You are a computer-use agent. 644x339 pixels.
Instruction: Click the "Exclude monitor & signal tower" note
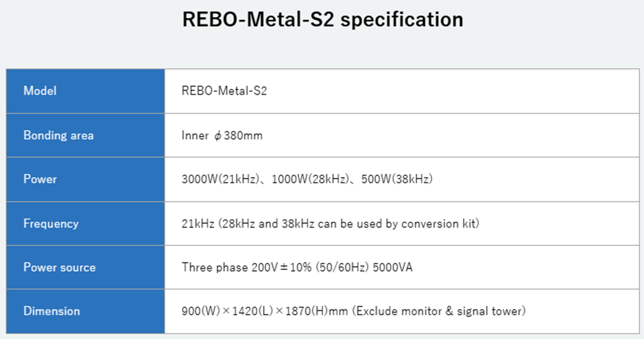coord(441,312)
